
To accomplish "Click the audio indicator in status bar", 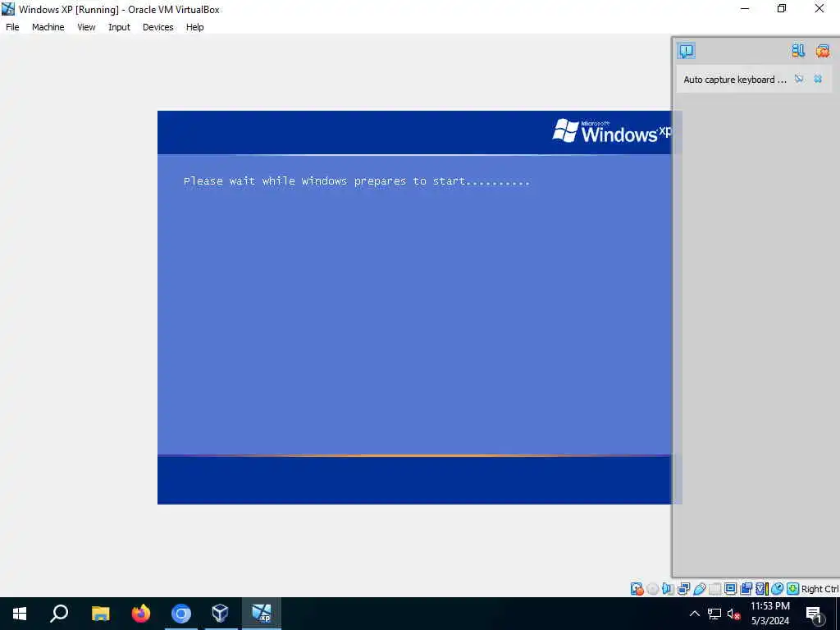I will coord(668,589).
